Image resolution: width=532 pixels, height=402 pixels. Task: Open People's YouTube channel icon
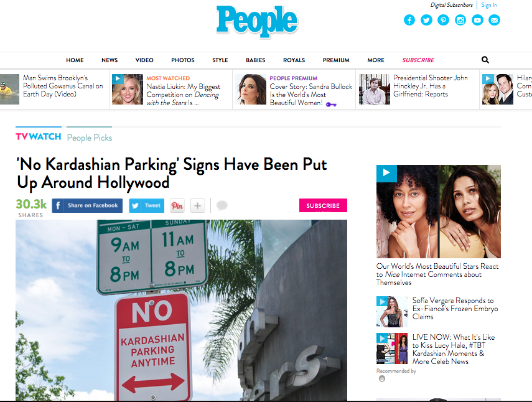477,20
